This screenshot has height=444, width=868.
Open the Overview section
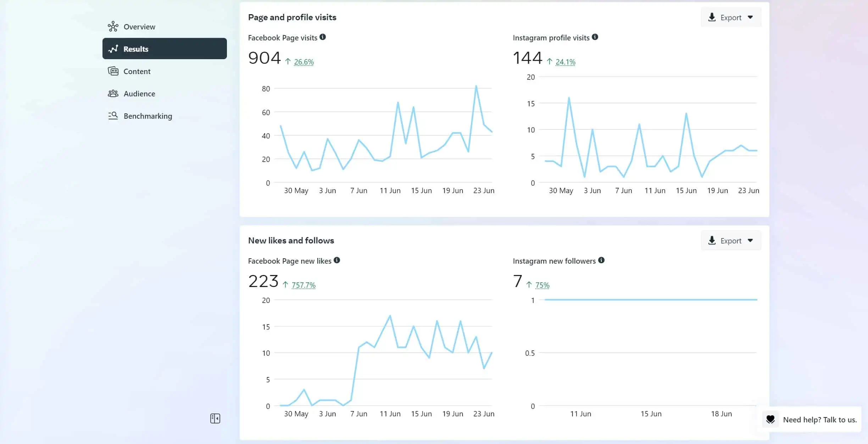[x=165, y=27]
